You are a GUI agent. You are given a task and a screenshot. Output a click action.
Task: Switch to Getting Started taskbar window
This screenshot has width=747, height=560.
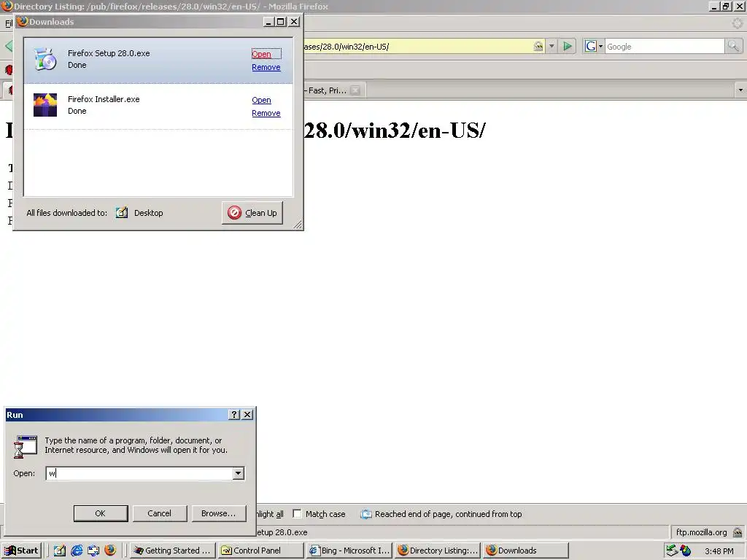coord(172,551)
